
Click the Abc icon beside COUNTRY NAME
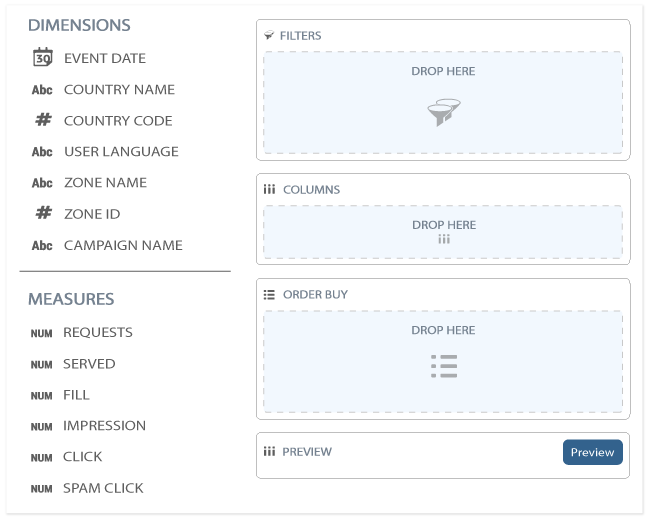point(42,90)
